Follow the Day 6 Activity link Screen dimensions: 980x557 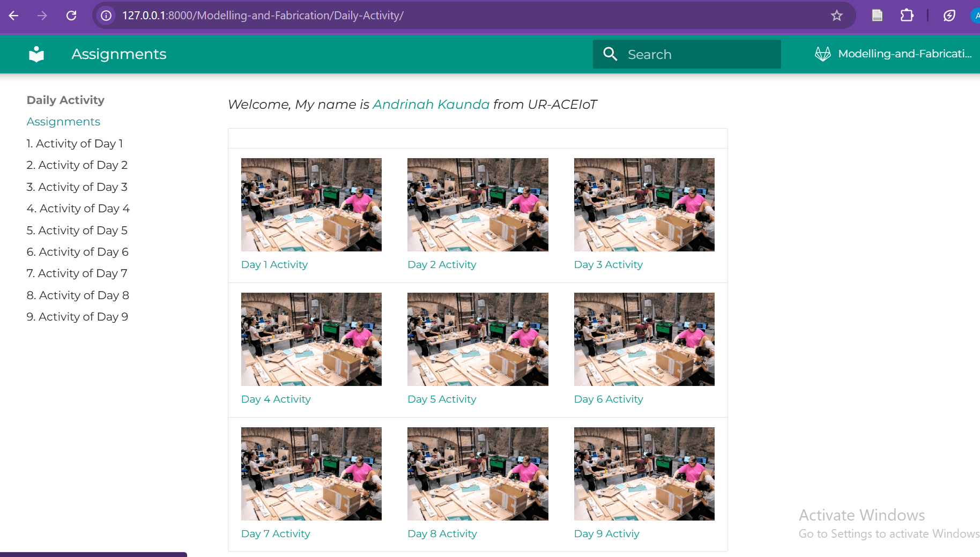coord(608,399)
